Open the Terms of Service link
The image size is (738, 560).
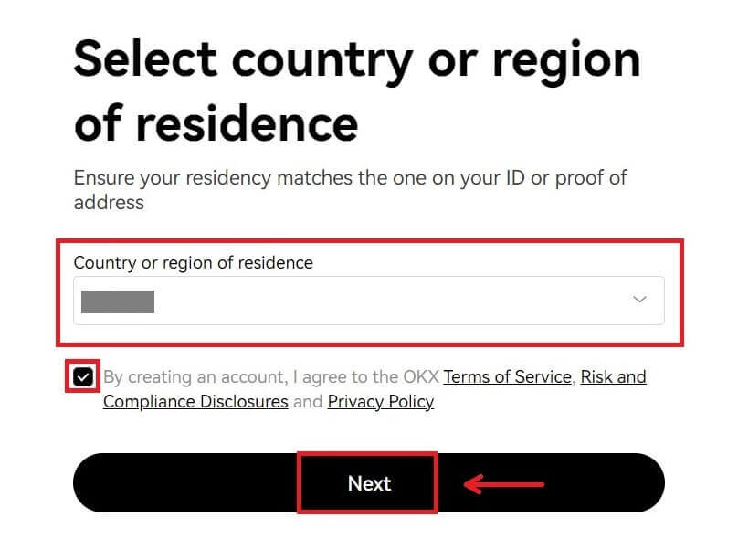pos(505,376)
